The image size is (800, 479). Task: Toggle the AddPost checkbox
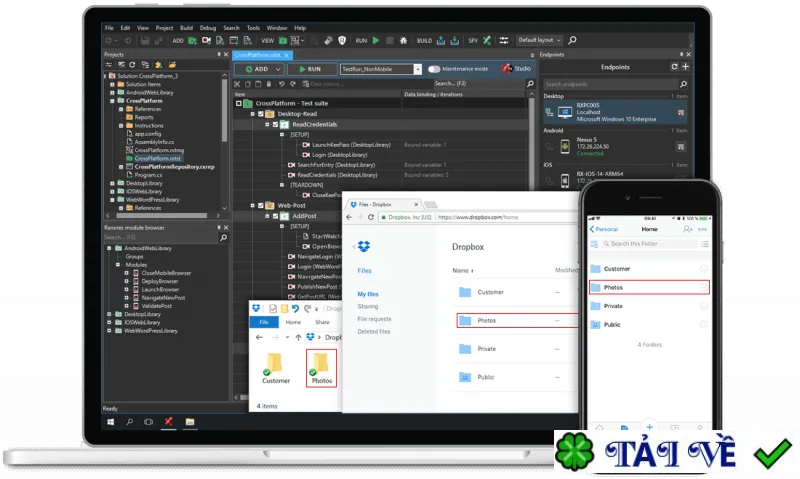[x=276, y=216]
